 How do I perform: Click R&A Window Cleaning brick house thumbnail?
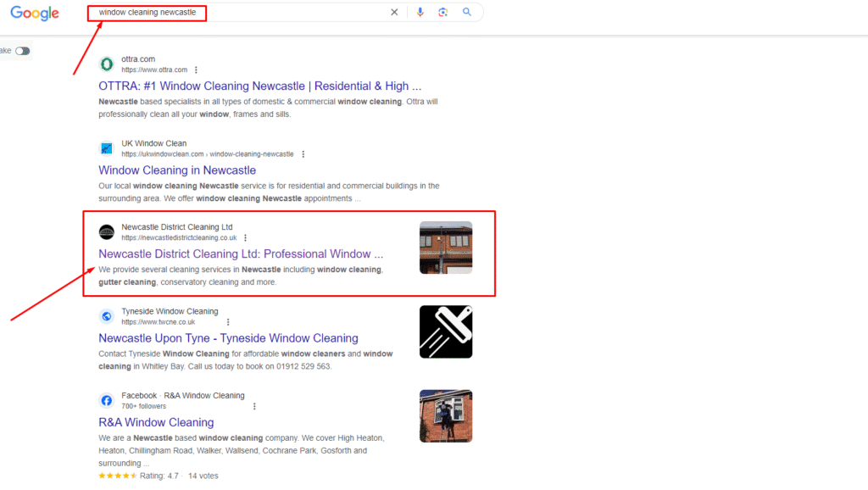446,415
